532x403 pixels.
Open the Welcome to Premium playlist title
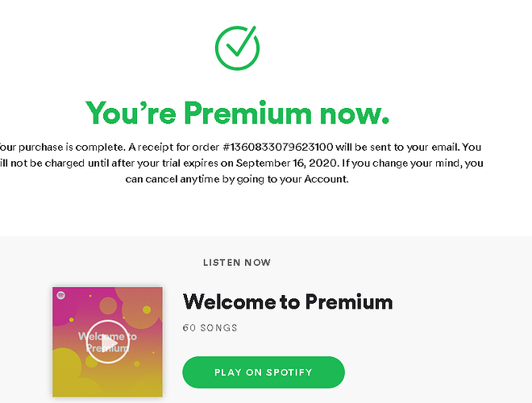(288, 301)
